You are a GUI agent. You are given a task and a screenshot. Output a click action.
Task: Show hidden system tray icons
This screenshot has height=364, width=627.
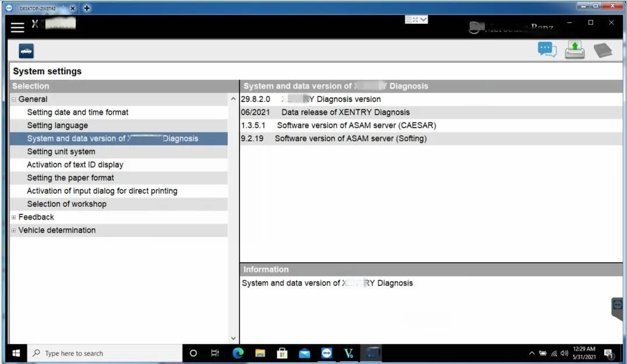531,353
